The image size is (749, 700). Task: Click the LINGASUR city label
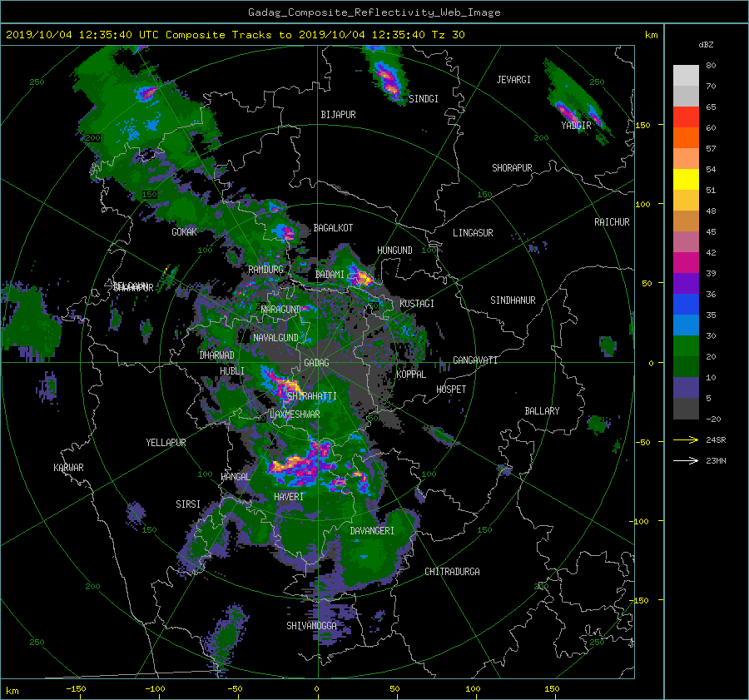point(473,233)
